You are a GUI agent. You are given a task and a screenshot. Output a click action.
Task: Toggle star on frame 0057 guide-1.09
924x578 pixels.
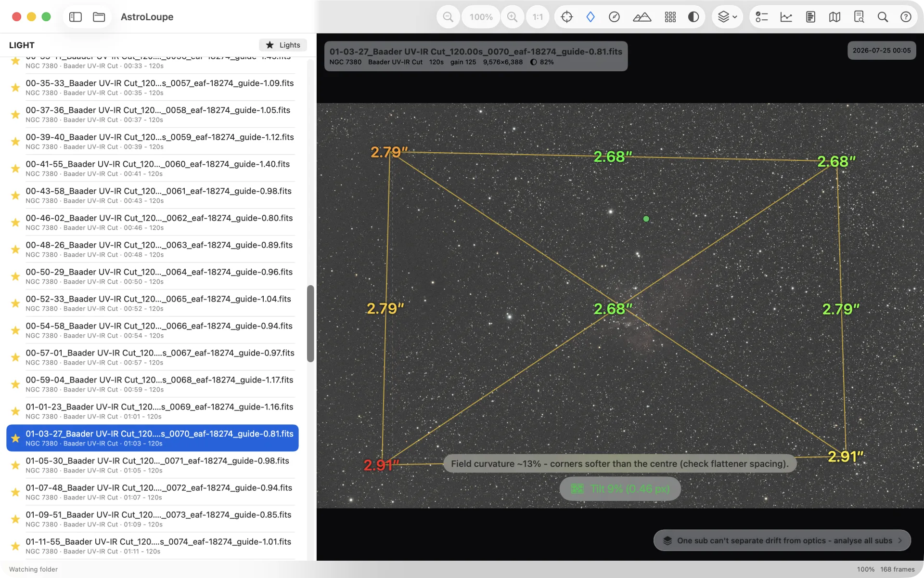pyautogui.click(x=15, y=87)
